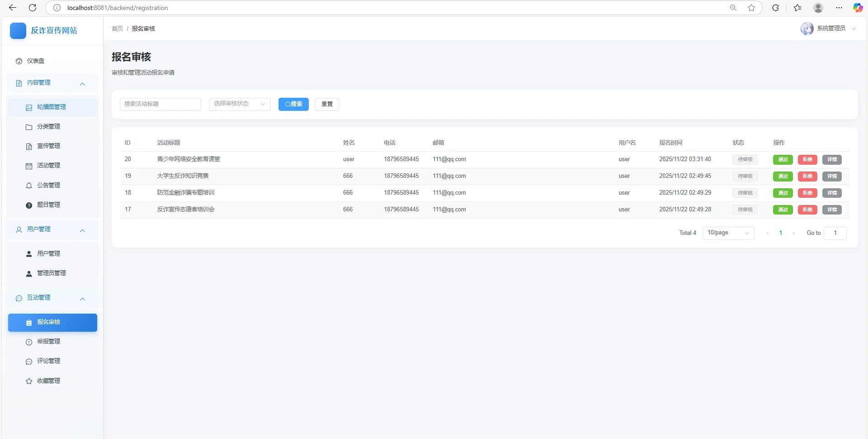Click the Go to page number input
The width and height of the screenshot is (868, 439).
click(835, 233)
